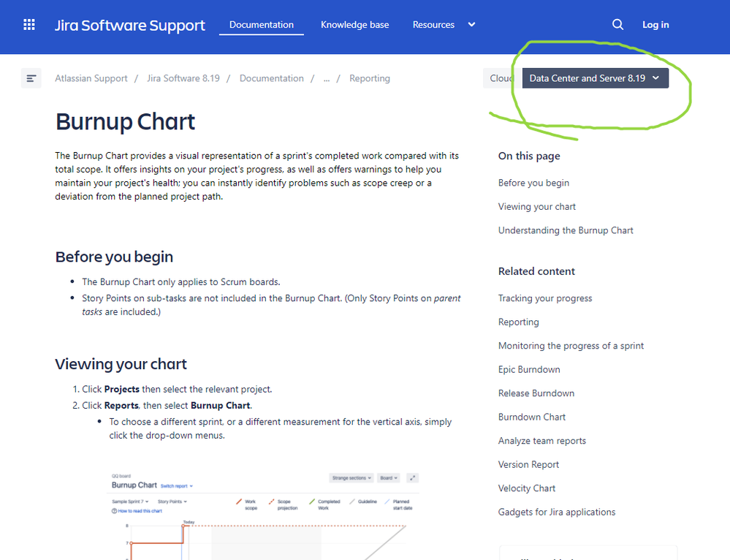Jump to Understanding the Burnup Chart

[x=566, y=230]
